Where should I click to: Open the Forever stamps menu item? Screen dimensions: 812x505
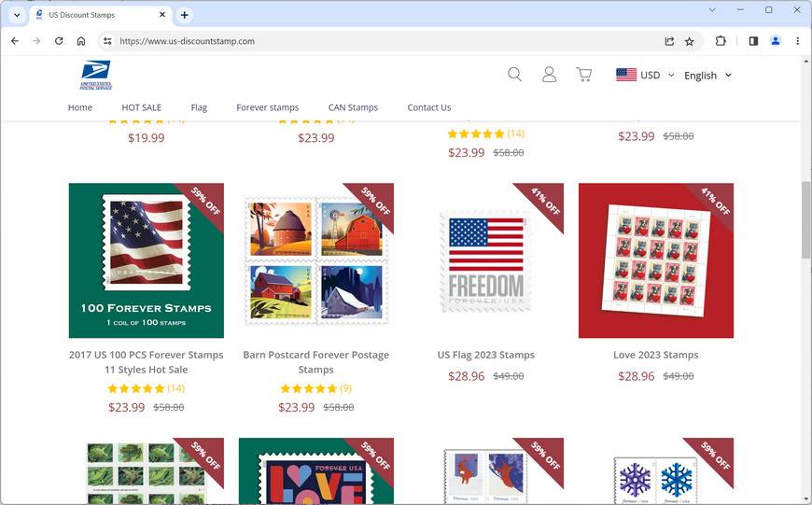[267, 107]
